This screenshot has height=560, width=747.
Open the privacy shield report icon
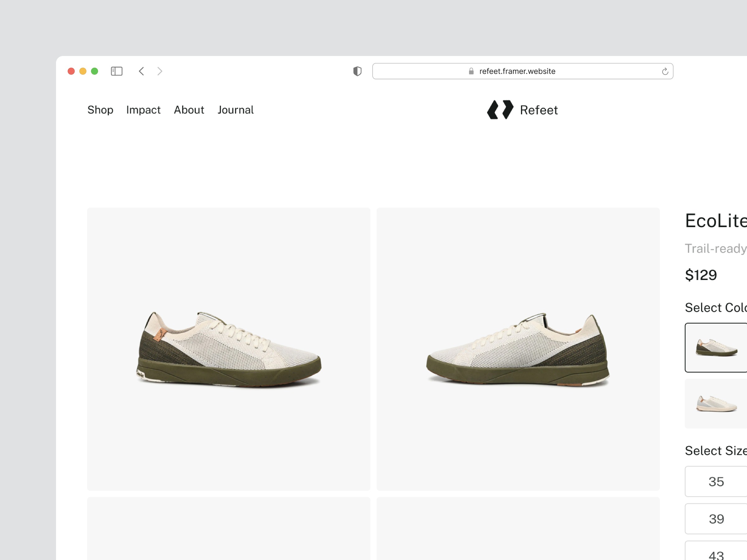357,71
